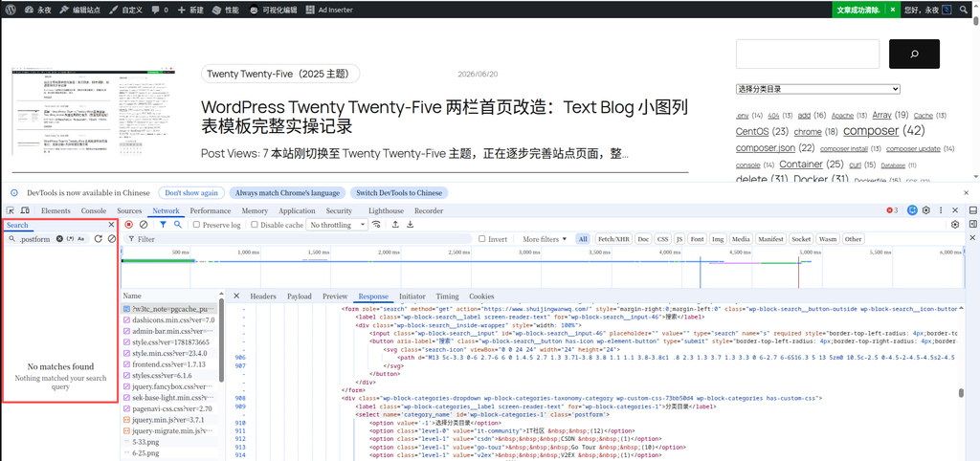Open the WordPress logo menu in admin bar

tap(11, 10)
